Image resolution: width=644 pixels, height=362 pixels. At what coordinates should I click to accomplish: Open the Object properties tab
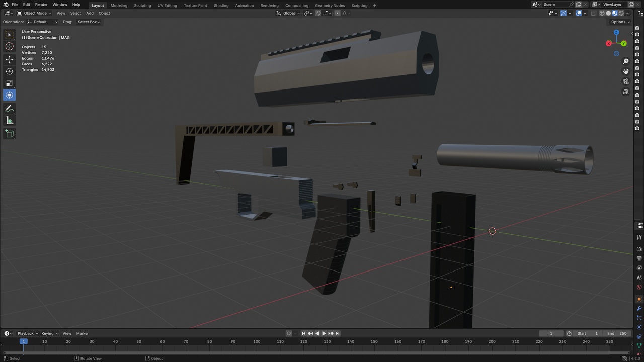pos(639,299)
